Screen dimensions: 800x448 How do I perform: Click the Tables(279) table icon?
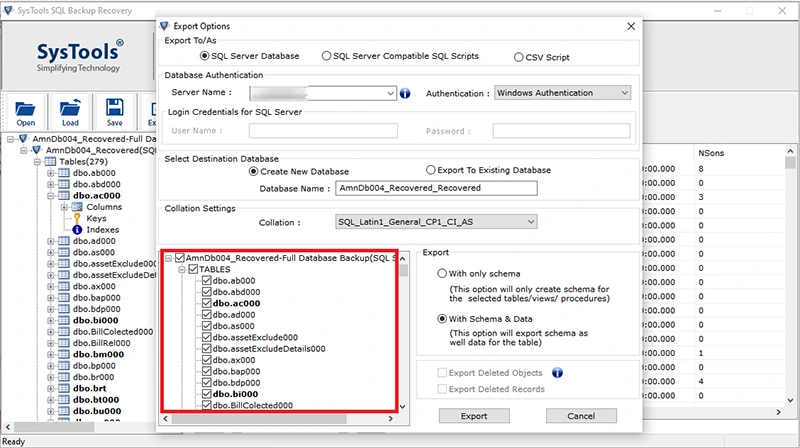coord(50,161)
